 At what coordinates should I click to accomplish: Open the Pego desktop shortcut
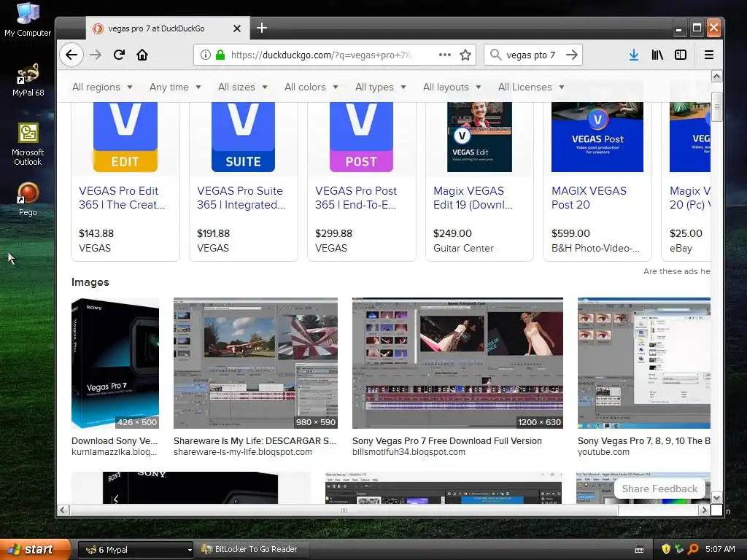28,199
